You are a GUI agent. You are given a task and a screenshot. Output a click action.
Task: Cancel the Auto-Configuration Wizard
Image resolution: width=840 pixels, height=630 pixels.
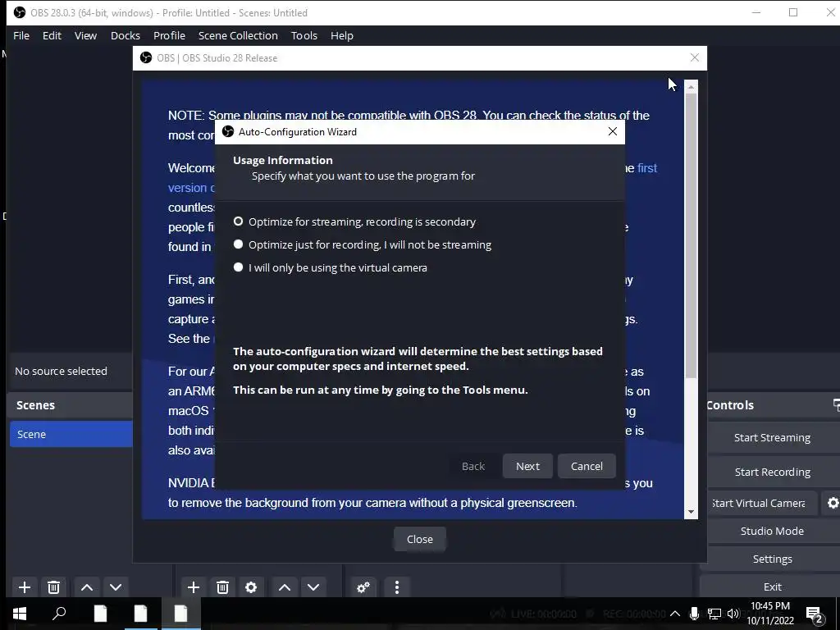pos(587,466)
